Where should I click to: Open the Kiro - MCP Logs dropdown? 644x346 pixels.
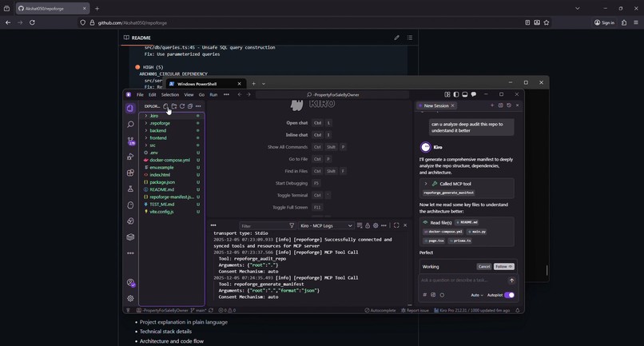click(326, 225)
